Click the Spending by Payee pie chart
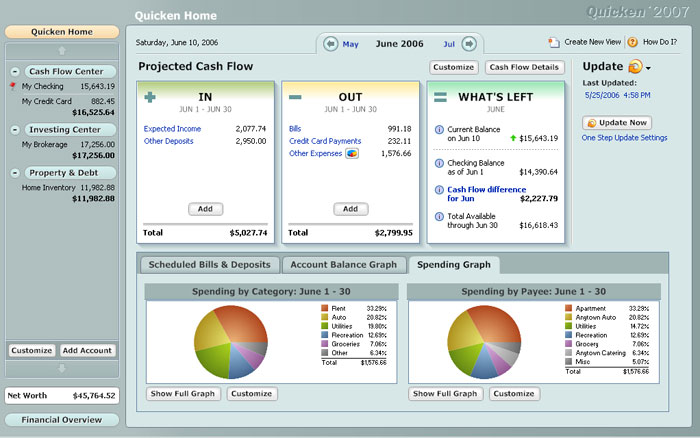This screenshot has width=700, height=438. click(484, 342)
